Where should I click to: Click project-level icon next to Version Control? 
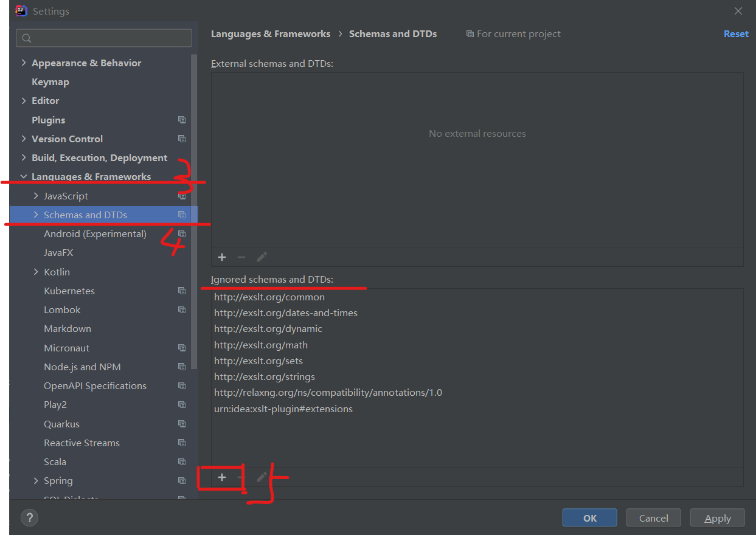click(181, 139)
